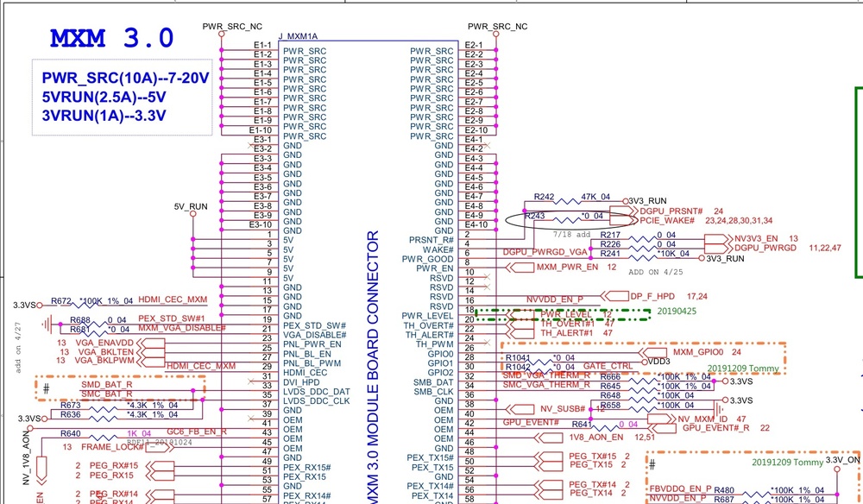Select resistor label "R480"
The width and height of the screenshot is (863, 504).
click(724, 490)
